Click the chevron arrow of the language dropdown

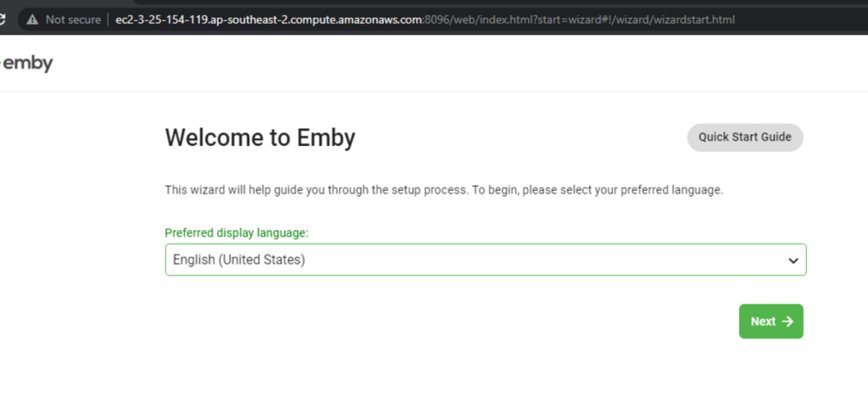point(793,260)
